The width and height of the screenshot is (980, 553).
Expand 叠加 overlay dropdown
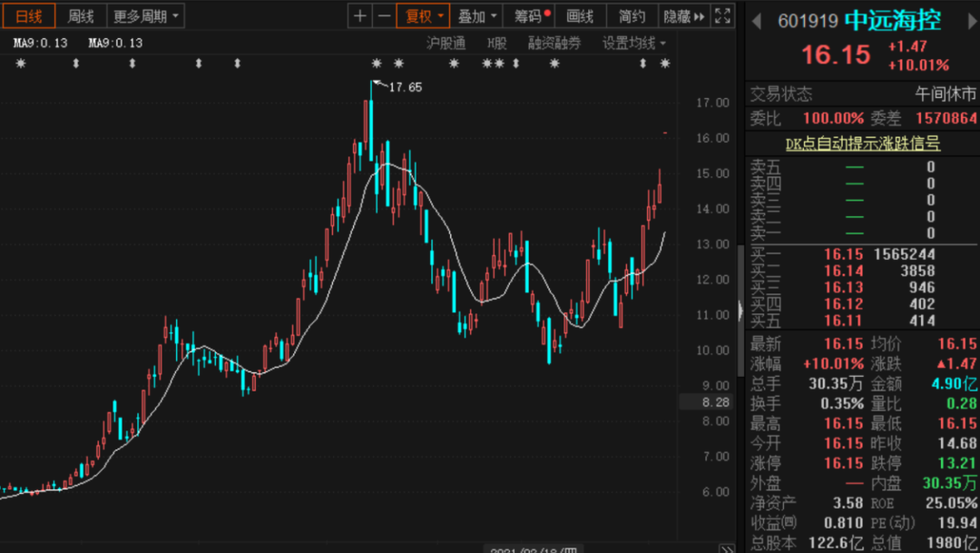pyautogui.click(x=476, y=16)
